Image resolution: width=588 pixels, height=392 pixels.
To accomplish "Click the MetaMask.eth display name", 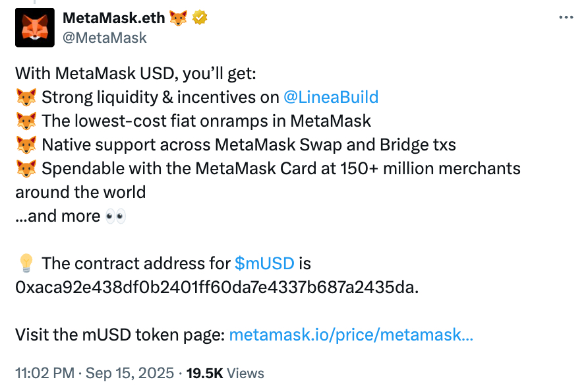I will 113,18.
